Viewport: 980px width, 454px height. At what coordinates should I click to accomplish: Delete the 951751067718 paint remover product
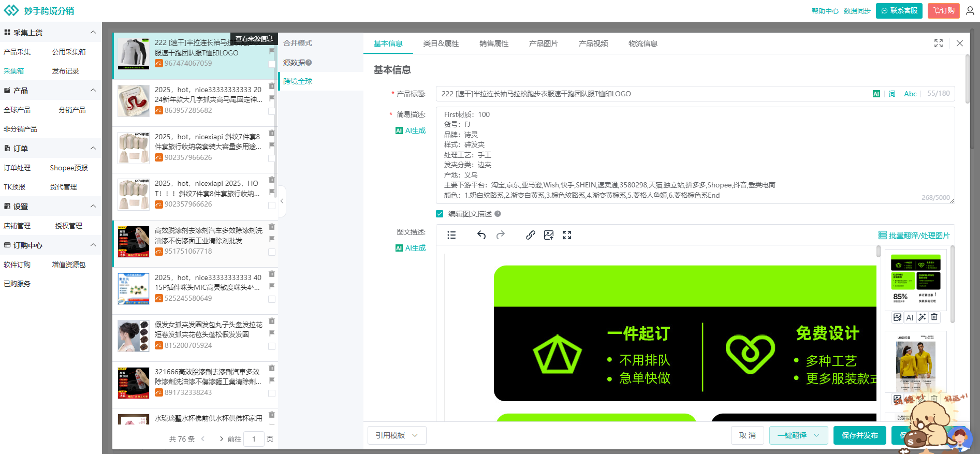(272, 227)
